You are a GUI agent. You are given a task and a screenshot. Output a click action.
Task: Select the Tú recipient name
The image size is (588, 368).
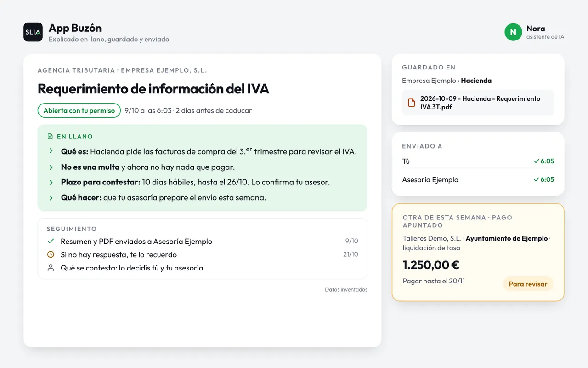pos(406,161)
